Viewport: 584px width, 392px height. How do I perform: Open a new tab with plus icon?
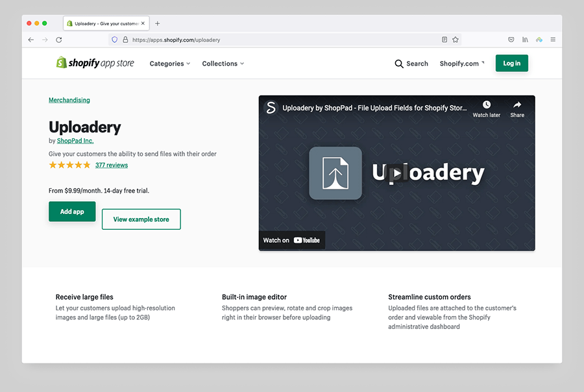pyautogui.click(x=158, y=23)
